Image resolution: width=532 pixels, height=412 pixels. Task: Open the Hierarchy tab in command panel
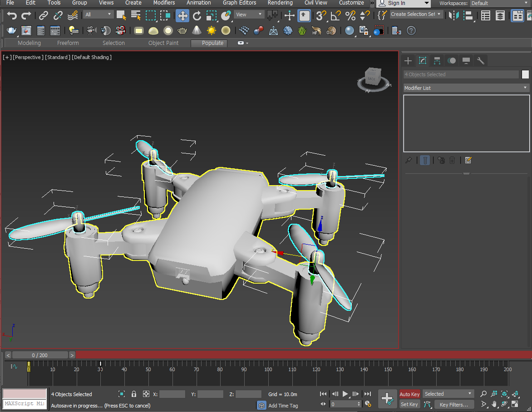pos(437,61)
